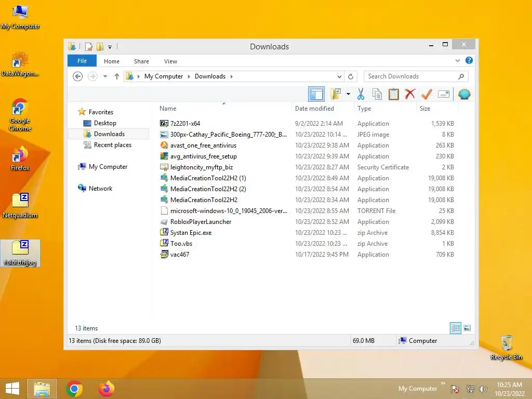Expand the ribbon with the chevron
532x399 pixels.
click(457, 60)
